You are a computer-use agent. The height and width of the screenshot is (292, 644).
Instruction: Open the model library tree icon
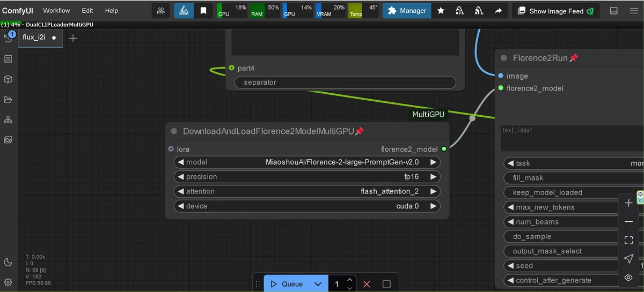click(8, 119)
